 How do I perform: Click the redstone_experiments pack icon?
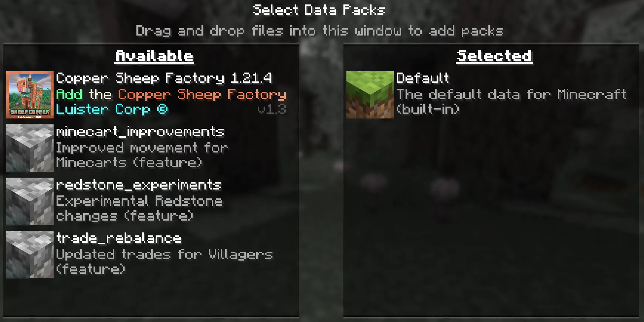pos(30,201)
